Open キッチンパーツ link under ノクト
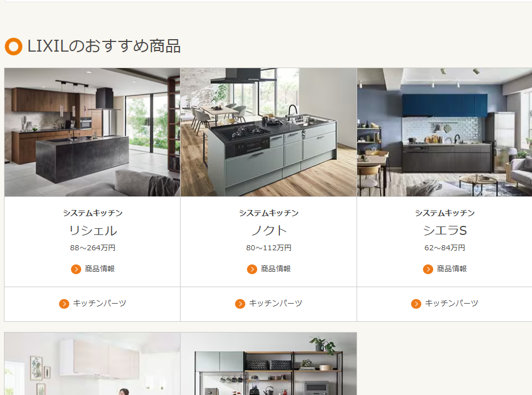Image resolution: width=532 pixels, height=395 pixels. coord(275,303)
